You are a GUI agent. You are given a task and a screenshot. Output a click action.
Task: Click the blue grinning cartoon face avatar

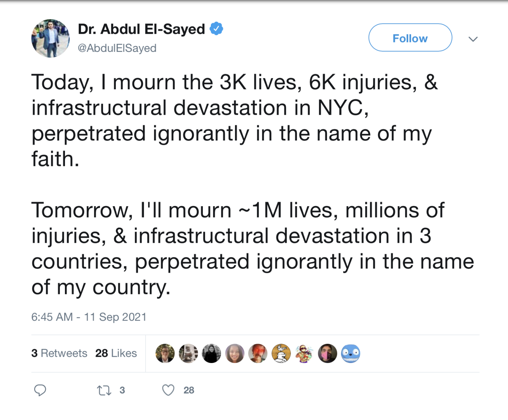coord(351,354)
